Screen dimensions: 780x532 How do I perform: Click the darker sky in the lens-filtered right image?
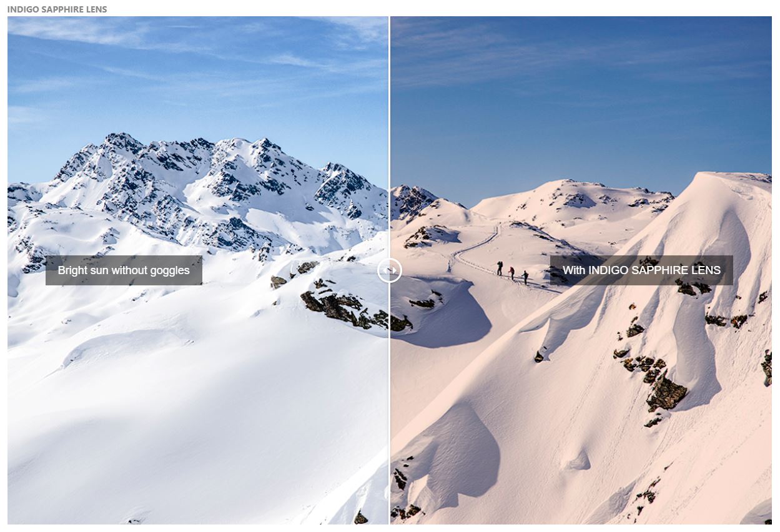(581, 94)
